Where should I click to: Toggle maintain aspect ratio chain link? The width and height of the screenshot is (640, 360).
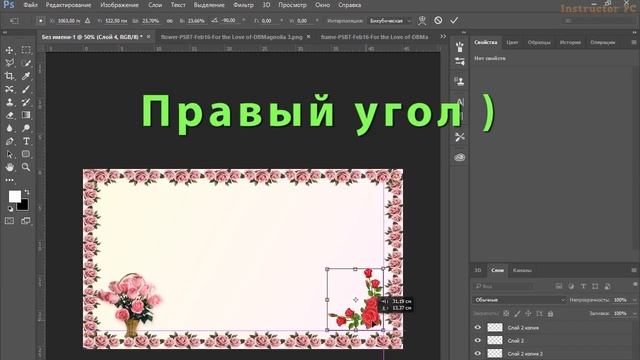(x=169, y=20)
